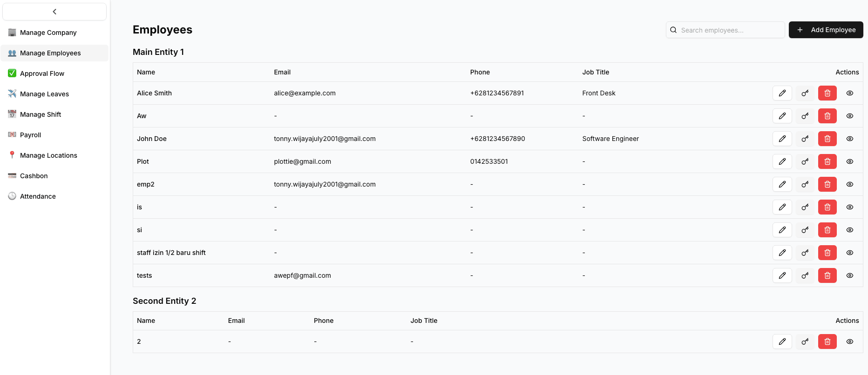
Task: Collapse the sidebar with the chevron button
Action: [x=54, y=12]
